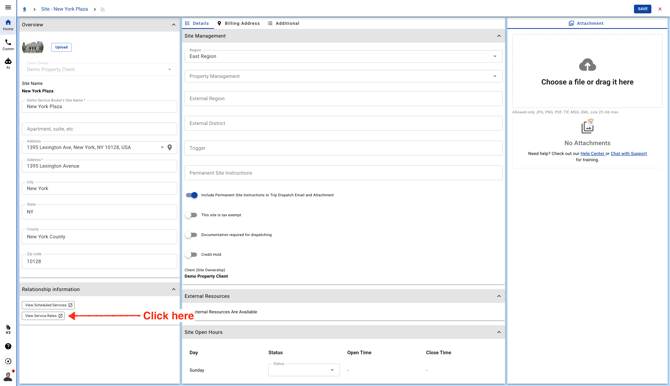Image resolution: width=670 pixels, height=386 pixels.
Task: Click the Upload photo button
Action: pyautogui.click(x=61, y=47)
